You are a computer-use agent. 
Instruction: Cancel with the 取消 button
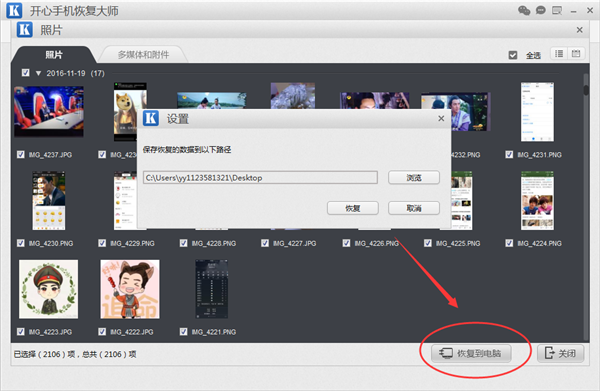(414, 208)
